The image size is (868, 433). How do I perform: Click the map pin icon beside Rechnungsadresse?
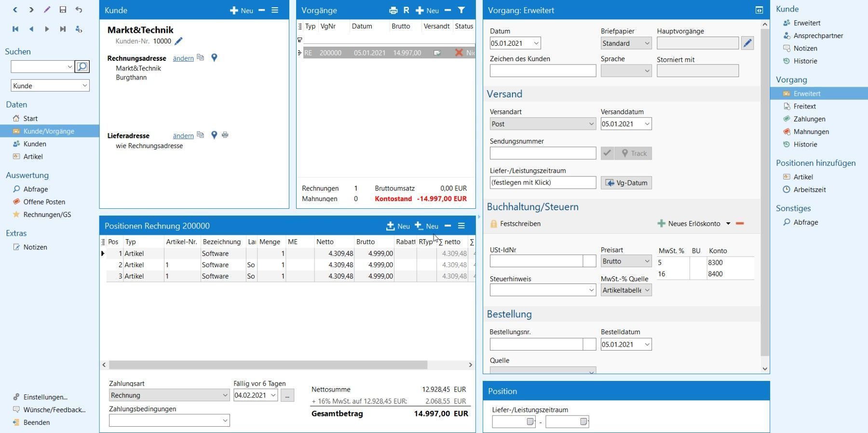pyautogui.click(x=214, y=58)
